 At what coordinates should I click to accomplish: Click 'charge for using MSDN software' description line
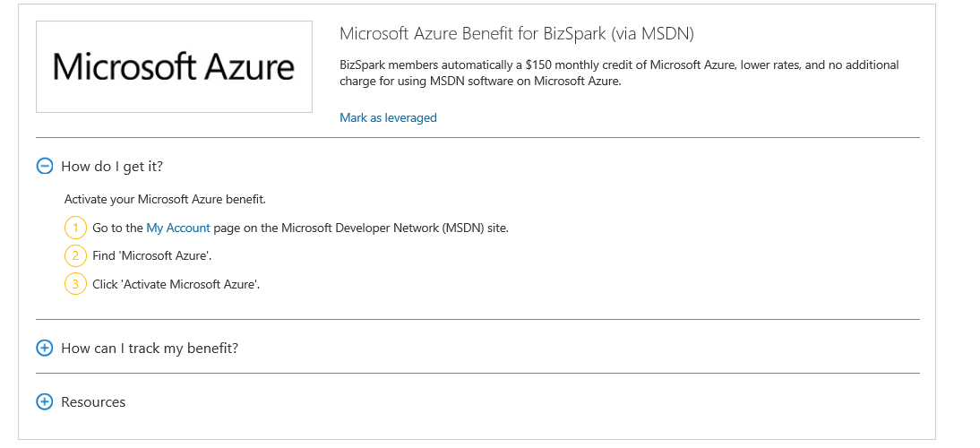(x=481, y=82)
